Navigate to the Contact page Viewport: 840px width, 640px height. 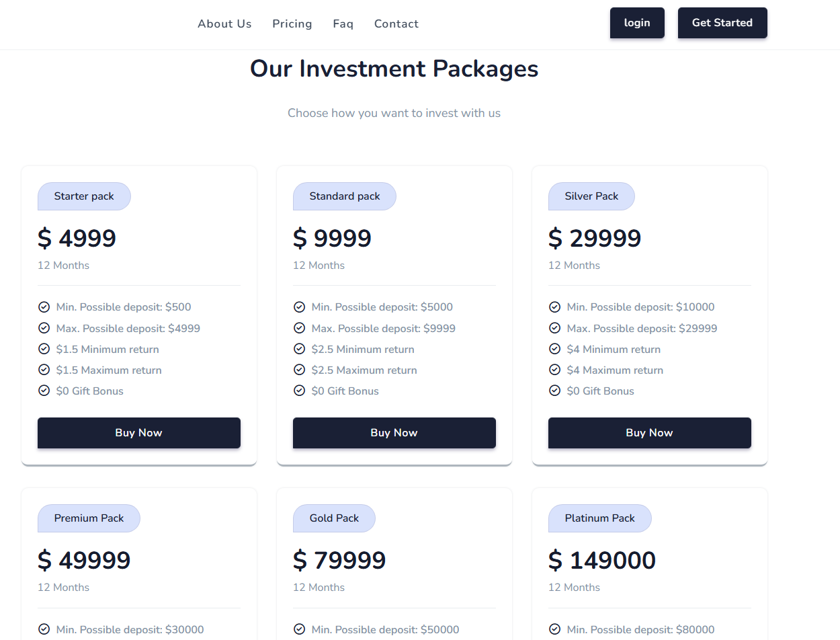396,24
